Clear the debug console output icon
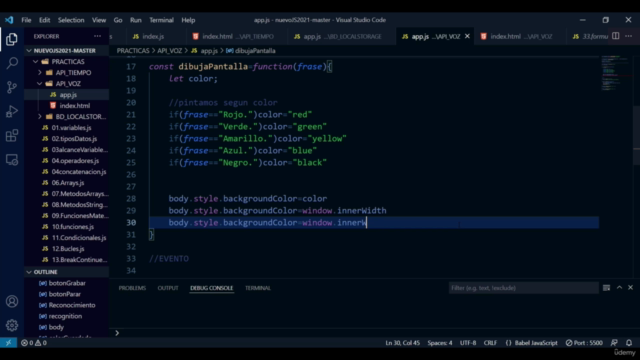The width and height of the screenshot is (640, 360). (607, 288)
